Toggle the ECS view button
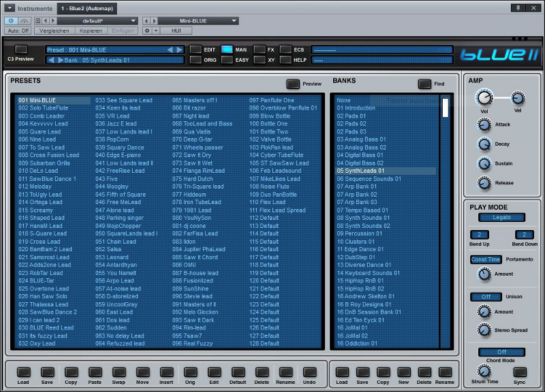The image size is (545, 392). point(285,49)
